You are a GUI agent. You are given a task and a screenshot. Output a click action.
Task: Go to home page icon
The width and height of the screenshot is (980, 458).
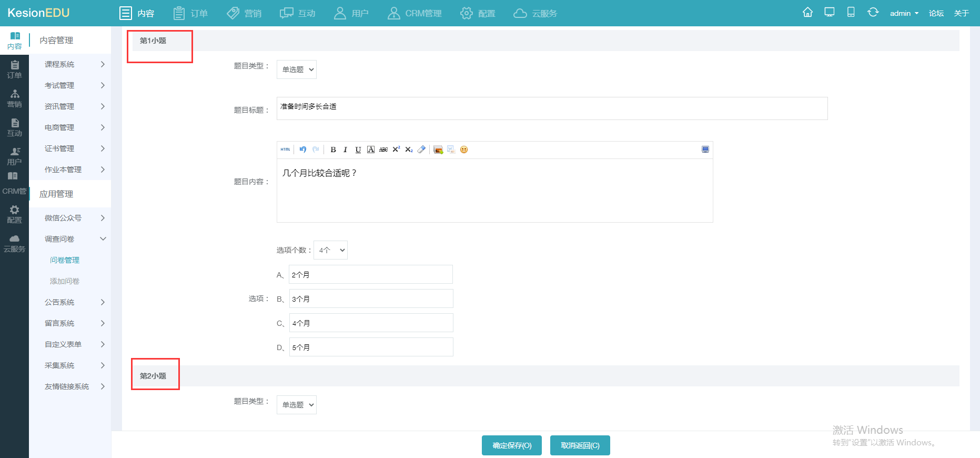tap(808, 12)
